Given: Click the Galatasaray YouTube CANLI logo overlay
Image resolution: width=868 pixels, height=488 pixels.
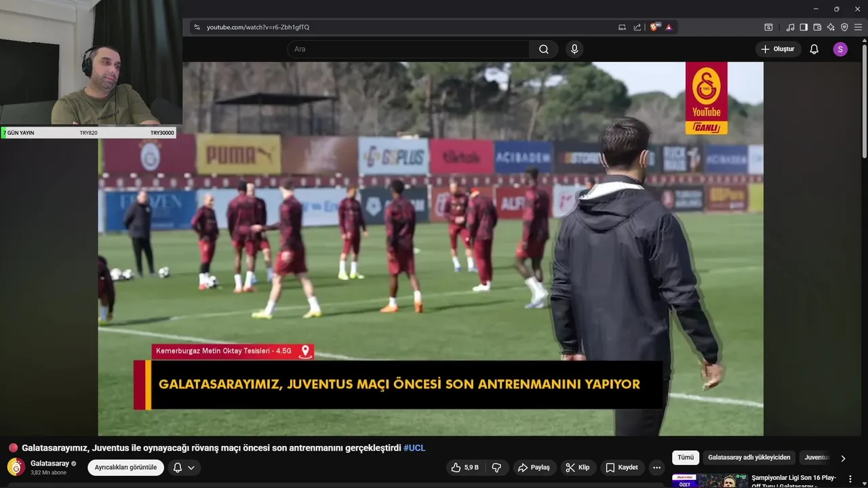Looking at the screenshot, I should point(706,98).
